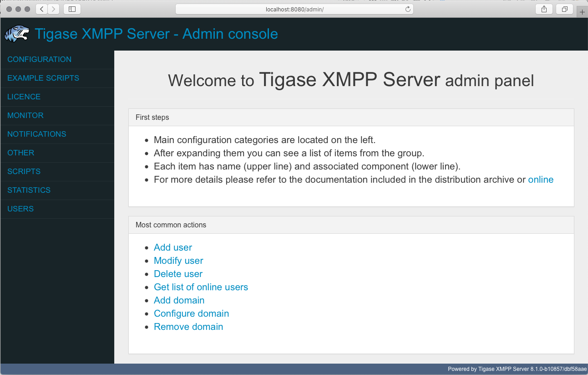Toggle the Safari sidebar button
The image size is (588, 375).
[x=72, y=9]
